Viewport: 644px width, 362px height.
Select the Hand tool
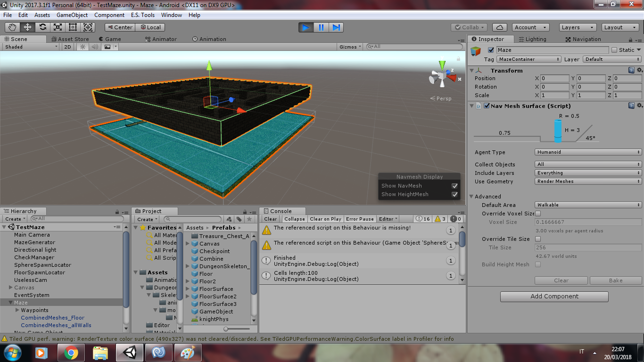[13, 27]
